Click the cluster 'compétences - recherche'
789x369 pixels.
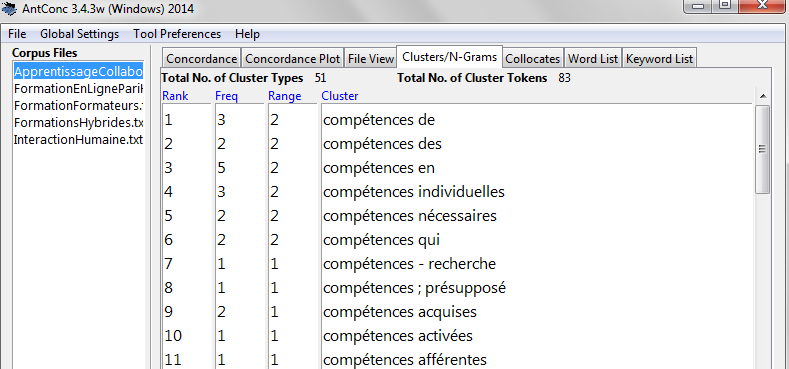(409, 264)
